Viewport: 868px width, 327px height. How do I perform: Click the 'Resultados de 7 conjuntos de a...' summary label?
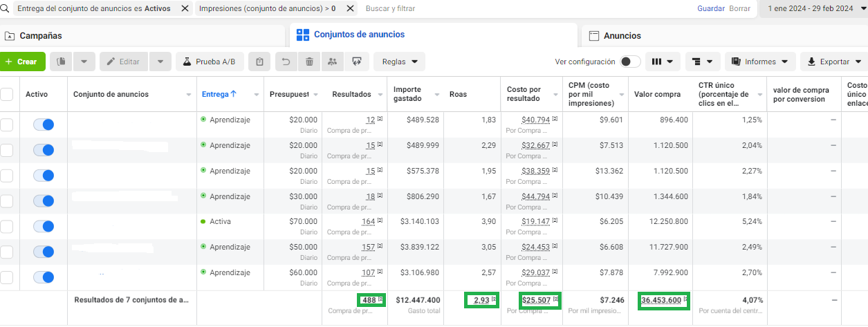pos(131,300)
